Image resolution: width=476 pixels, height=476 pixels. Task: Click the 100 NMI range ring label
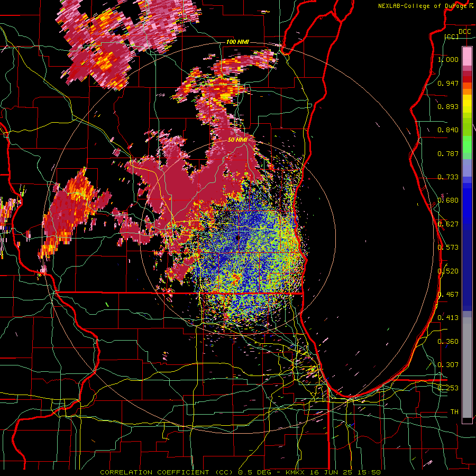[237, 42]
